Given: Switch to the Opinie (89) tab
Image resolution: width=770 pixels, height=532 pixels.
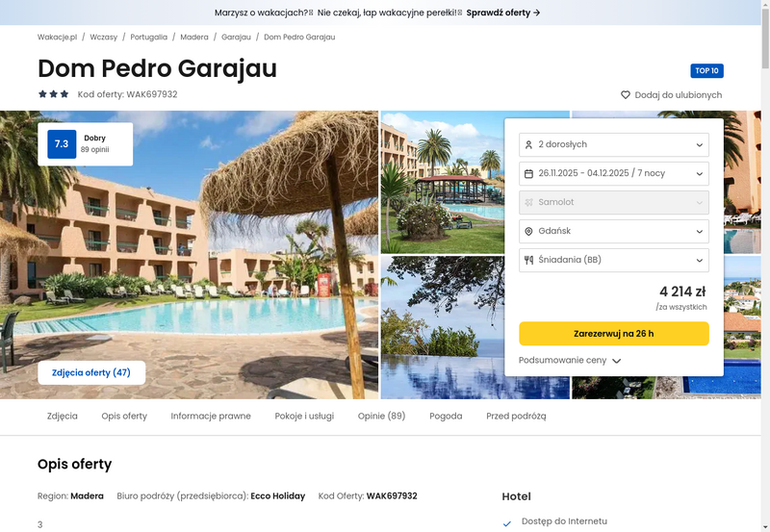Looking at the screenshot, I should point(381,416).
